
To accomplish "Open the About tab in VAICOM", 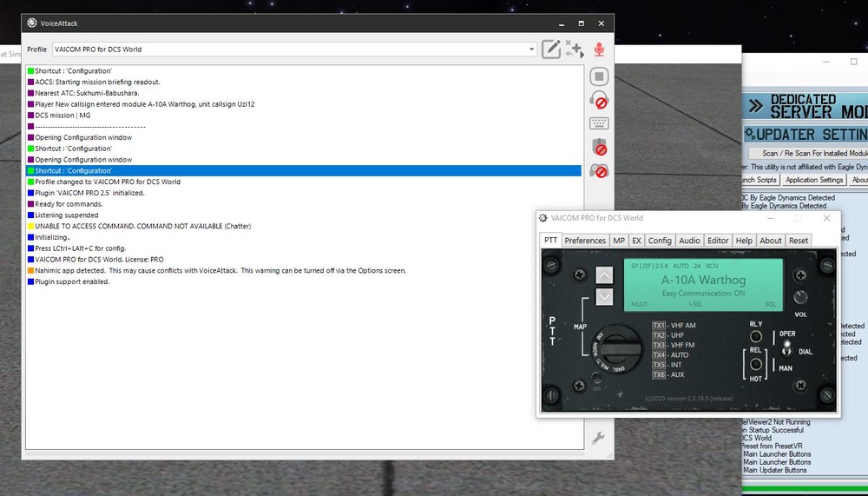I will [771, 241].
